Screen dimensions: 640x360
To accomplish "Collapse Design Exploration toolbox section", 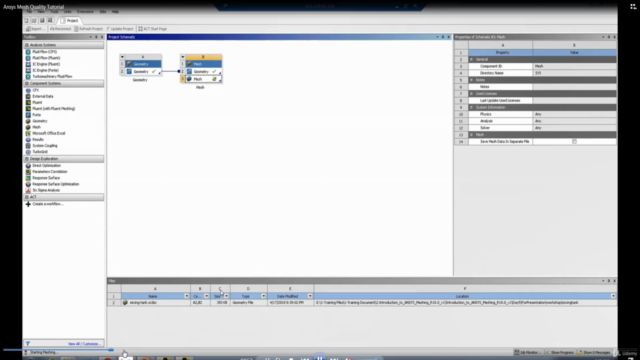I will [x=27, y=159].
